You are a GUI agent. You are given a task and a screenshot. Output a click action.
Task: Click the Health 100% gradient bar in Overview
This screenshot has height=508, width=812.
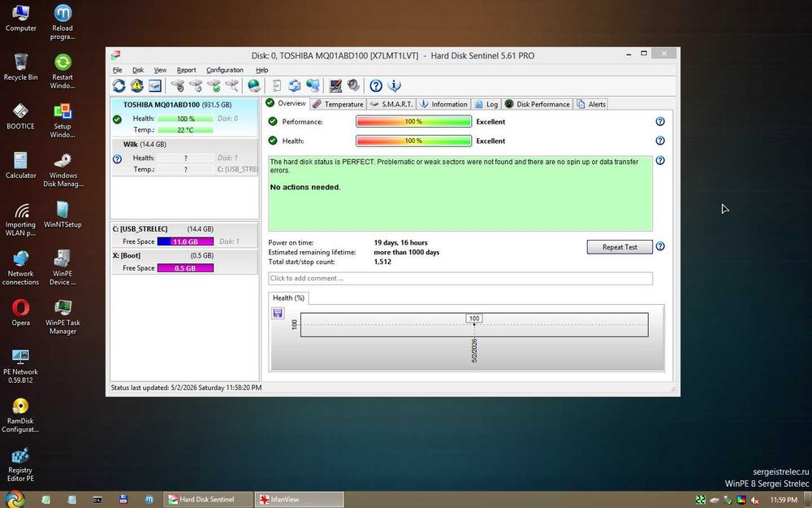413,141
